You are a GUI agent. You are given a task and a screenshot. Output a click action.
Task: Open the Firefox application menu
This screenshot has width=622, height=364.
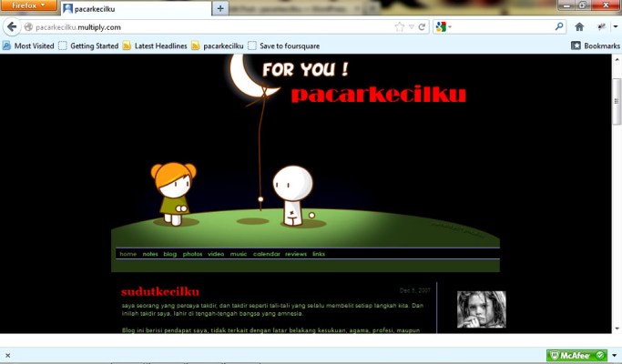[28, 6]
